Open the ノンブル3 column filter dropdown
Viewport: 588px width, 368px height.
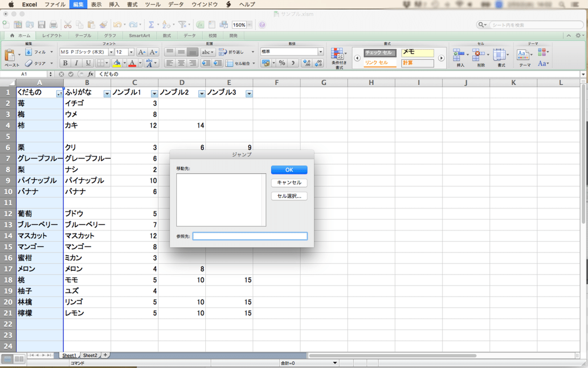click(x=249, y=94)
